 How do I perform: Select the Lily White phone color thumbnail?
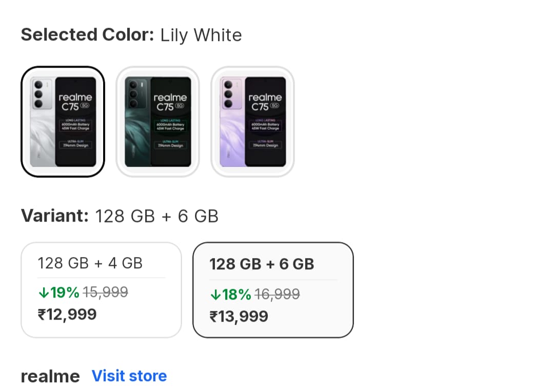(x=63, y=122)
